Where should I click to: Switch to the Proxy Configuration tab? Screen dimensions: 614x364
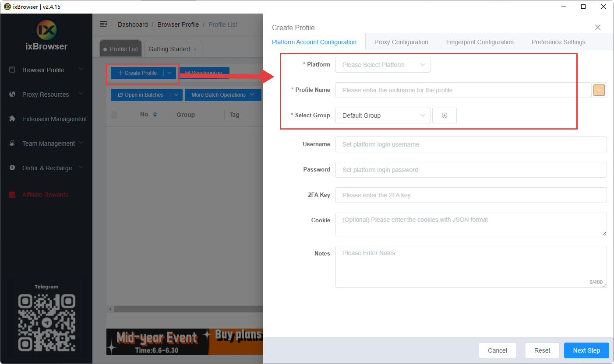tap(401, 42)
